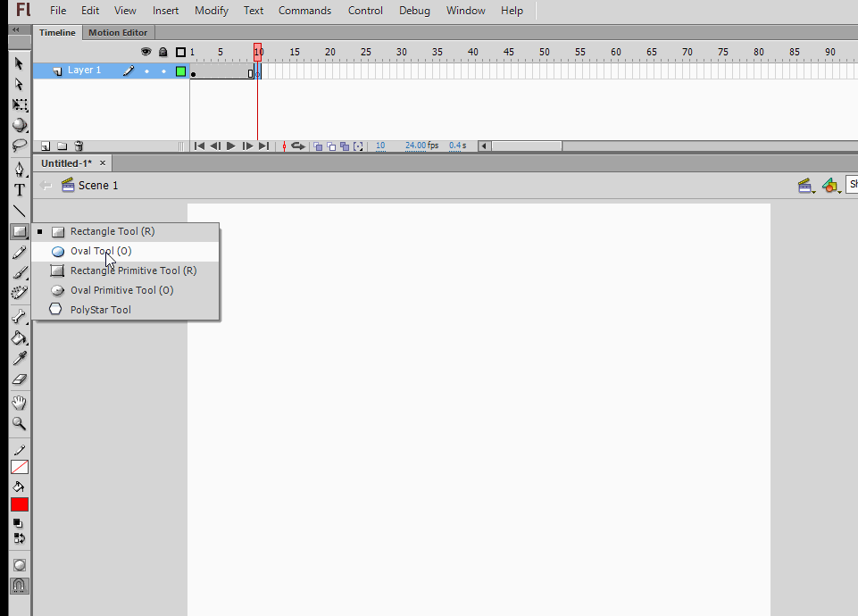Toggle the lock dot for Layer 1
The image size is (858, 616).
(x=163, y=71)
